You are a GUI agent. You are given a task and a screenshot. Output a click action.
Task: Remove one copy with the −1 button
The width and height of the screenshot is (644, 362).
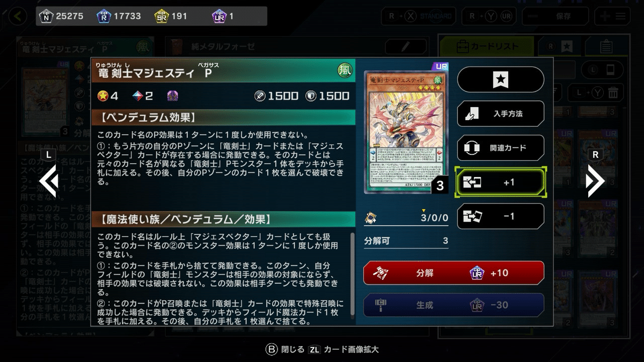(x=500, y=216)
